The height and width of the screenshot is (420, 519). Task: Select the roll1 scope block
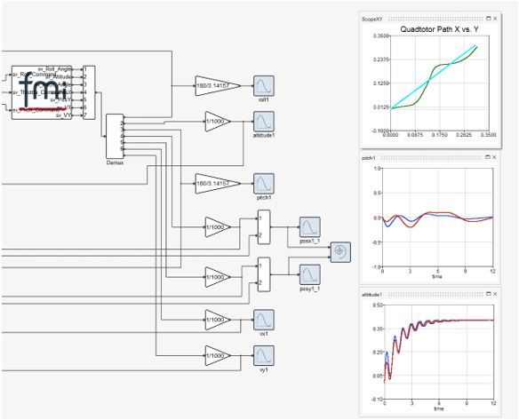point(263,85)
